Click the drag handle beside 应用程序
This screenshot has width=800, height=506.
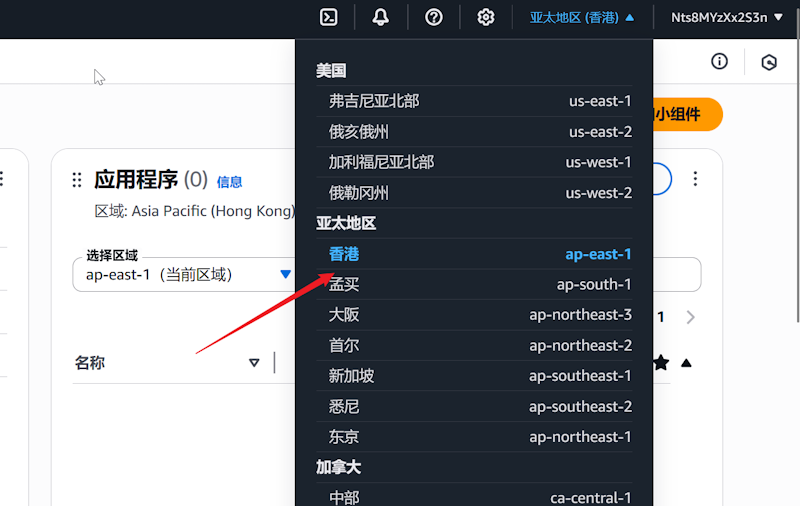77,180
